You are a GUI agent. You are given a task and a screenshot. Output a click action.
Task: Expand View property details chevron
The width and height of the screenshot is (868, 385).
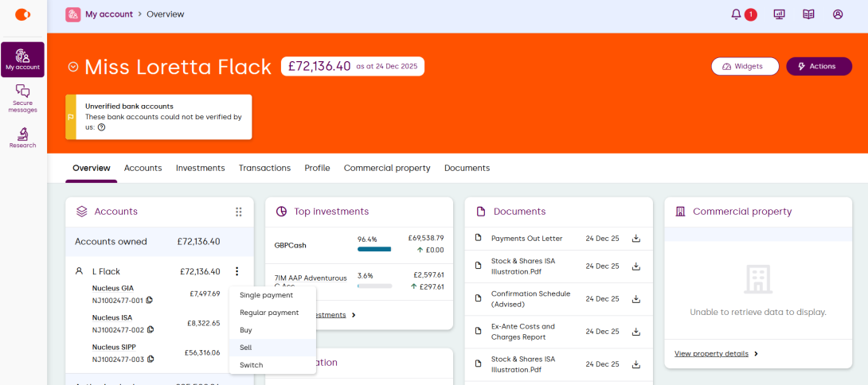coord(756,353)
